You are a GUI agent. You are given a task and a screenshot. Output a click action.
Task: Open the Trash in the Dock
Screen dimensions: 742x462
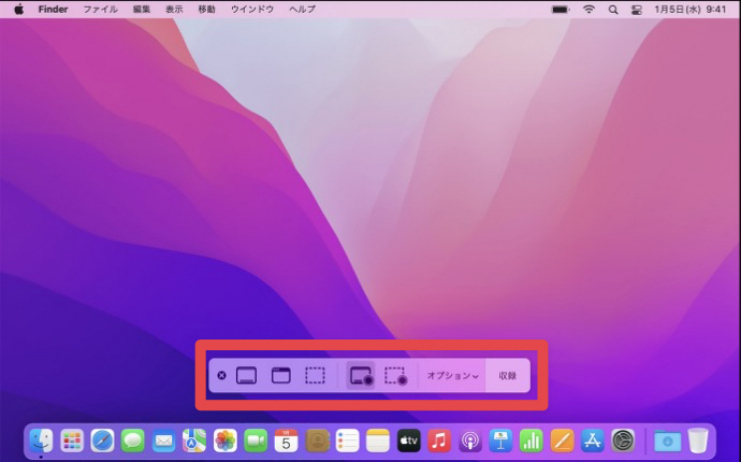coord(698,440)
